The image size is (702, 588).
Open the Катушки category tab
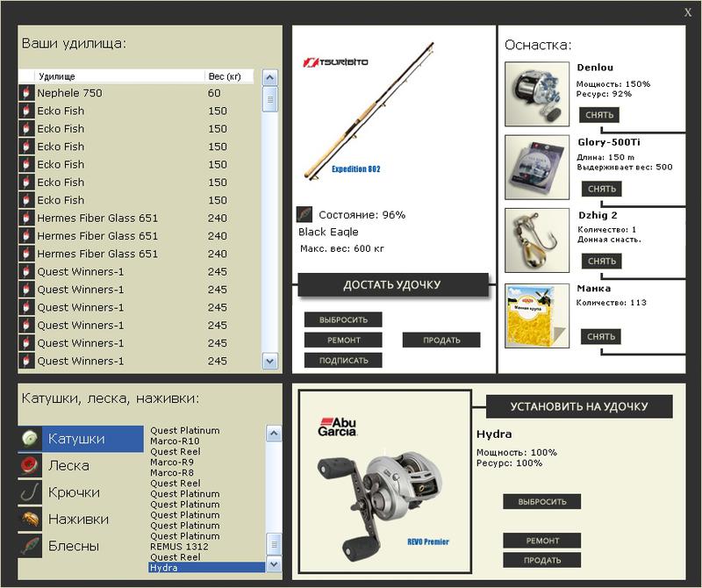(93, 439)
